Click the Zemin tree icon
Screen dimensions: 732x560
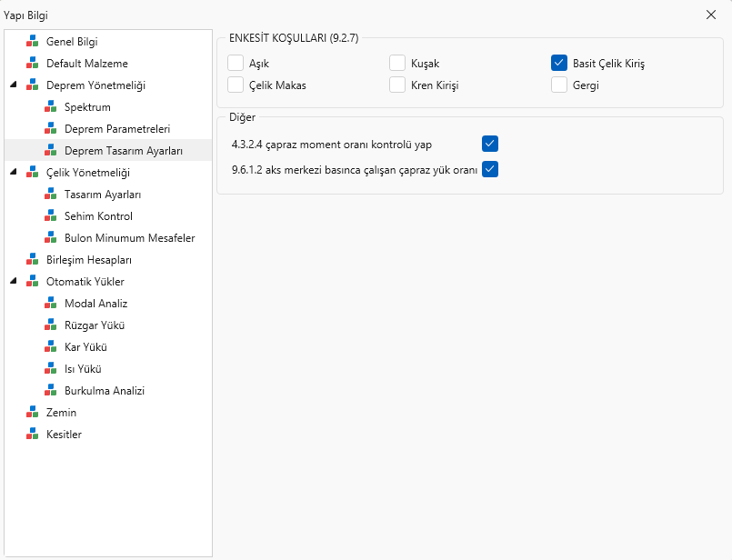coord(33,413)
